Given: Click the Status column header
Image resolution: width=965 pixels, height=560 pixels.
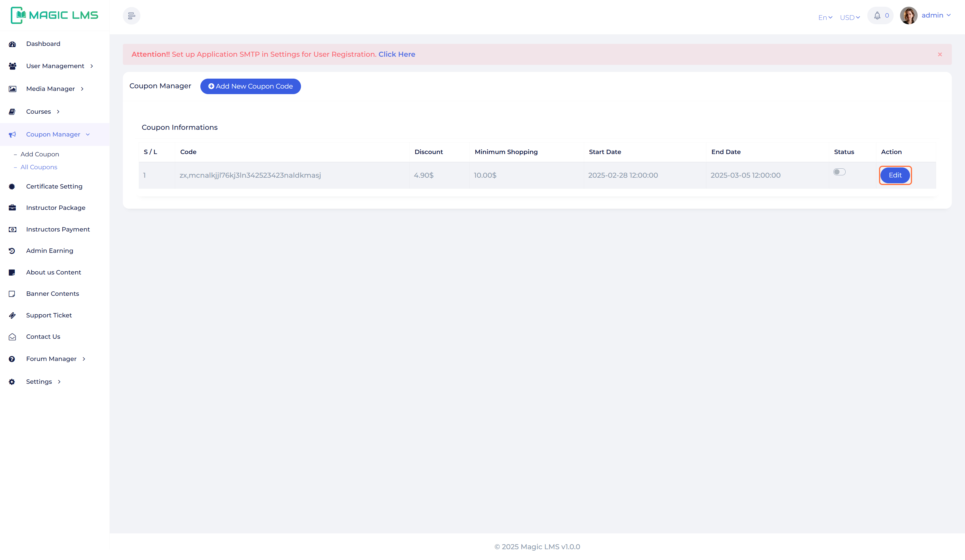Looking at the screenshot, I should click(844, 152).
